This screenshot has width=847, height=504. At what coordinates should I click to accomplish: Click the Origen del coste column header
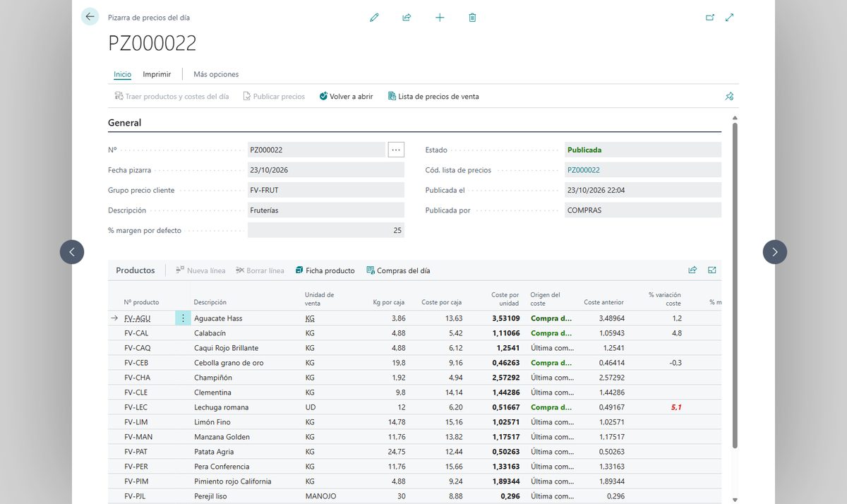[x=546, y=299]
